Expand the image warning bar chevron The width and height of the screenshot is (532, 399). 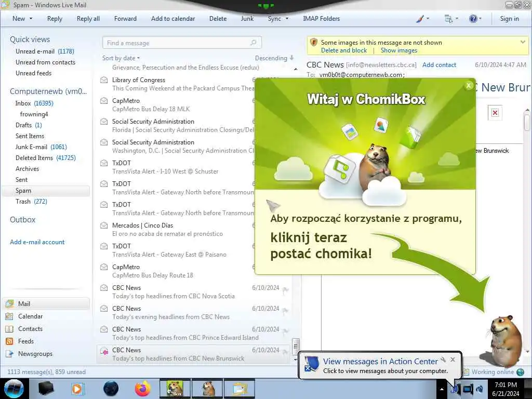tap(523, 42)
